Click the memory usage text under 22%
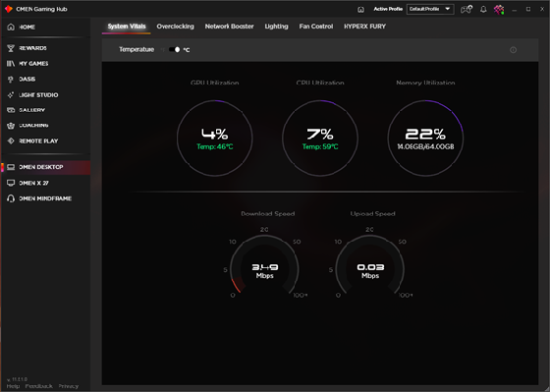Screen dimensions: 550x392 [425, 146]
